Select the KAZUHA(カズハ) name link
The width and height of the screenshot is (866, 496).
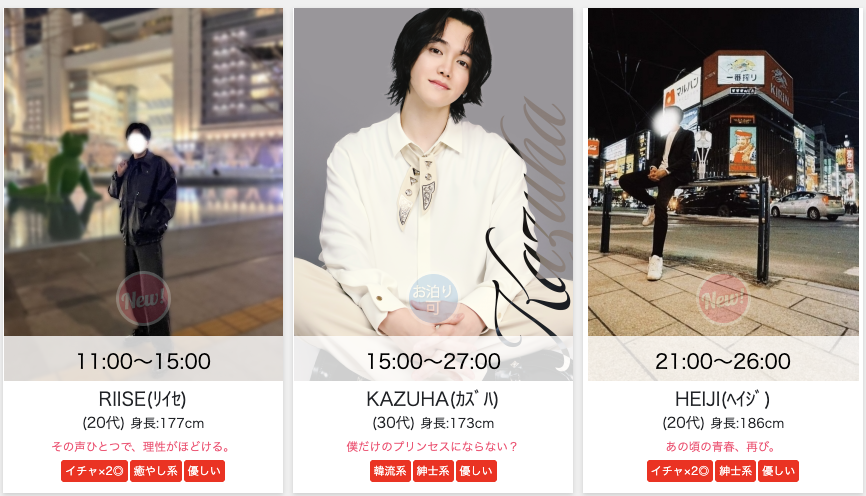432,399
